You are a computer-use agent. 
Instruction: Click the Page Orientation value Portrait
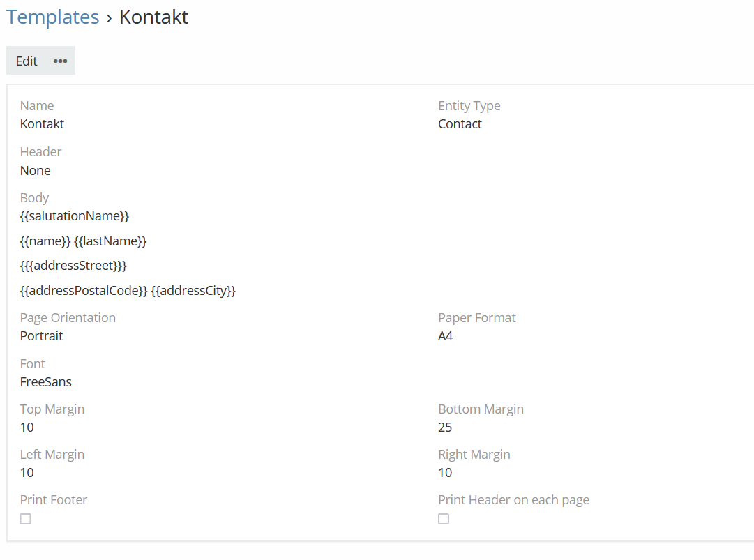pyautogui.click(x=41, y=336)
